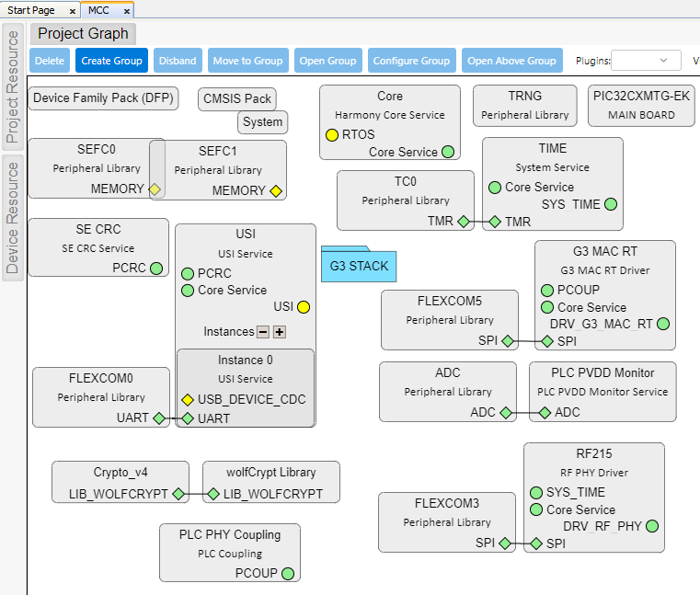Click the Create Group button
Viewport: 700px width, 595px height.
coord(111,61)
